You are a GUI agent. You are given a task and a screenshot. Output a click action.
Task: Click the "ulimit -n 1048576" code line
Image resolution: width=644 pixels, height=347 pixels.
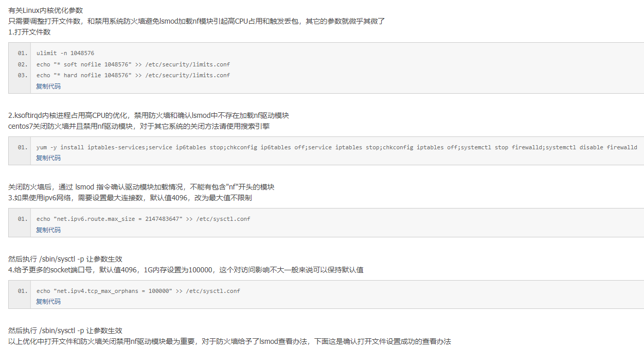65,54
